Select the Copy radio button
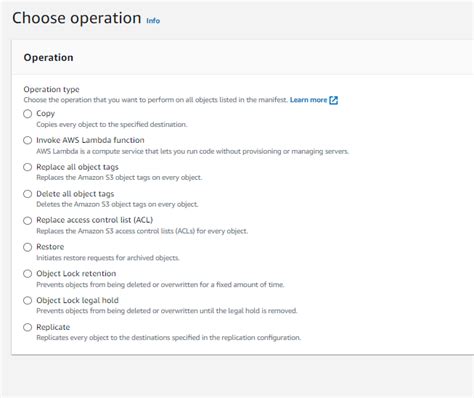 tap(28, 114)
